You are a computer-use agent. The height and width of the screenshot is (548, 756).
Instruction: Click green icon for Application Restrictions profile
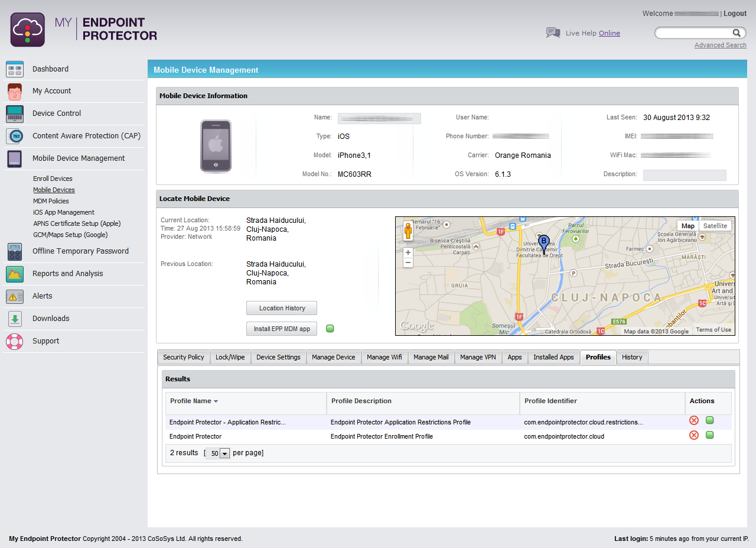[709, 420]
